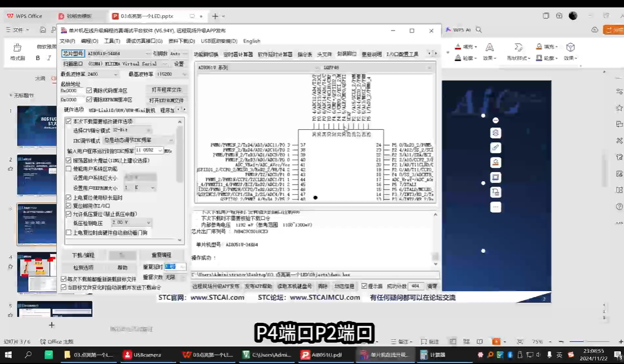Expand the IRC frequency 11.0592 dropdown
This screenshot has height=364, width=624.
(160, 150)
